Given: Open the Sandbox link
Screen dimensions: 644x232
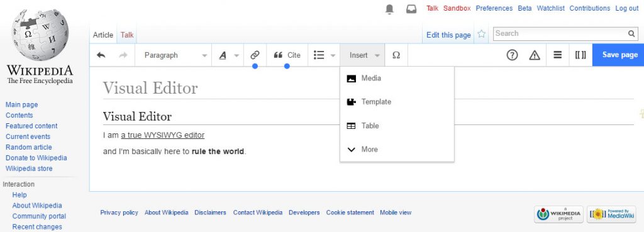Looking at the screenshot, I should pyautogui.click(x=457, y=8).
